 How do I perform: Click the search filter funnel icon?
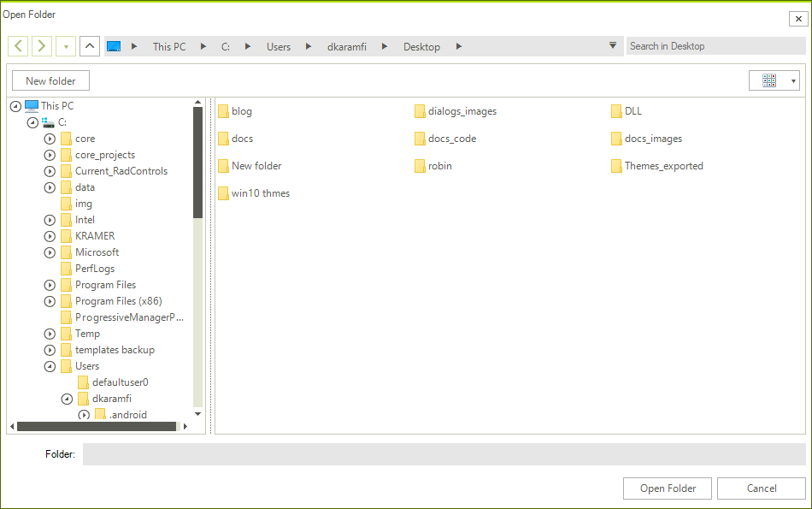click(x=614, y=45)
